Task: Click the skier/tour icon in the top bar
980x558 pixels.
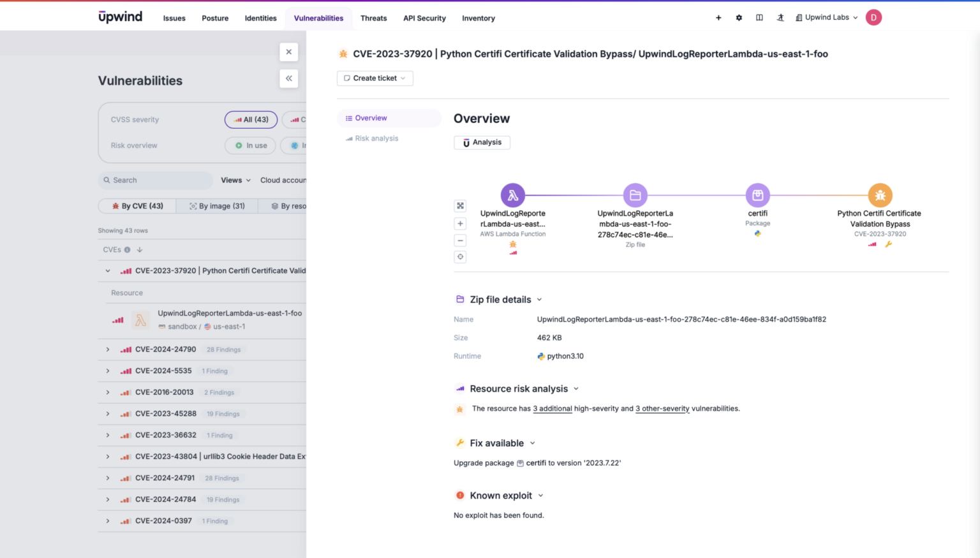Action: 780,17
